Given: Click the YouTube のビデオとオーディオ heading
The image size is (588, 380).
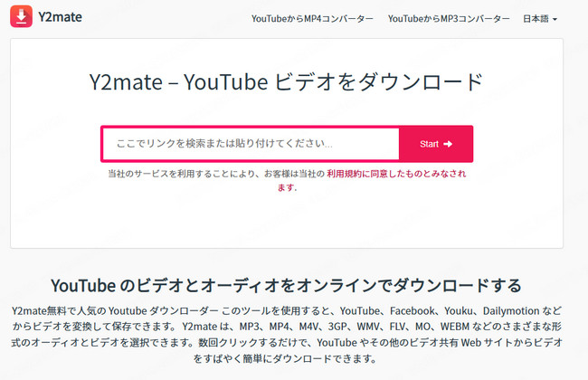Looking at the screenshot, I should [x=286, y=286].
